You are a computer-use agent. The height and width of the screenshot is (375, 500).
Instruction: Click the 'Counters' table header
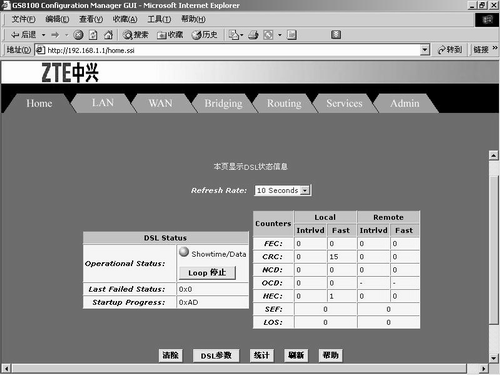pos(273,224)
